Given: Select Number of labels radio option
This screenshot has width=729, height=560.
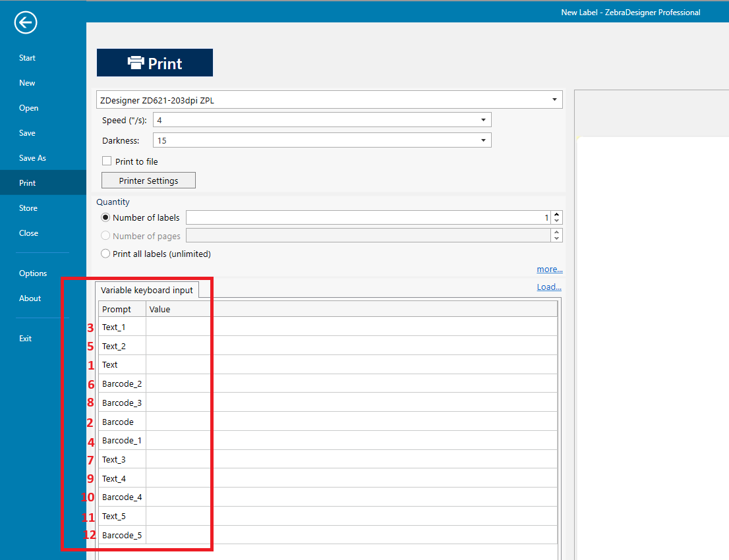Looking at the screenshot, I should coord(105,217).
